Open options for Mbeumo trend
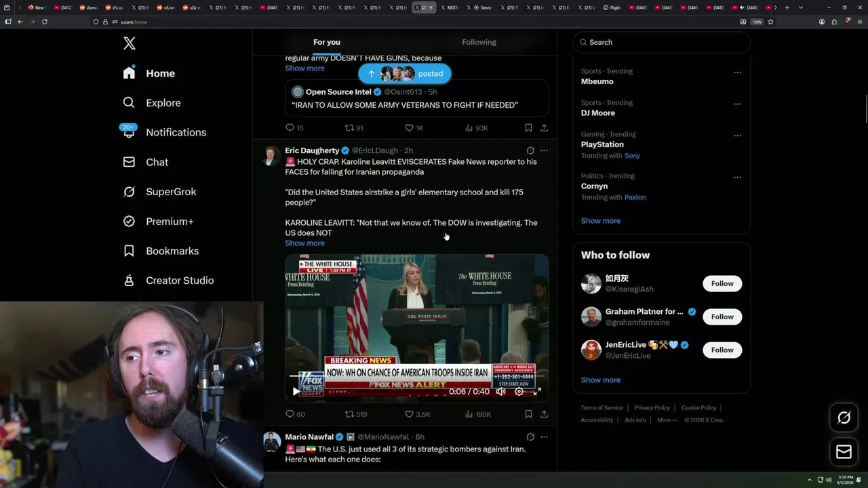The image size is (868, 488). [x=737, y=73]
